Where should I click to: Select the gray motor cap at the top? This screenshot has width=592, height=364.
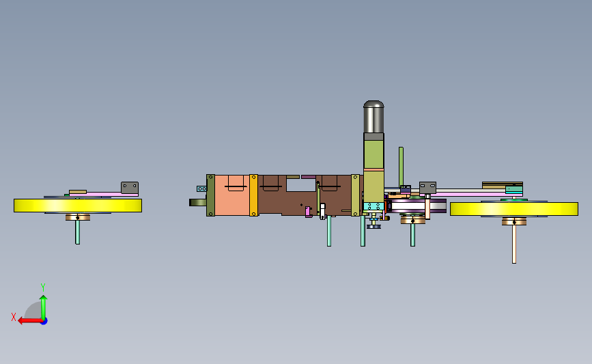pyautogui.click(x=373, y=117)
